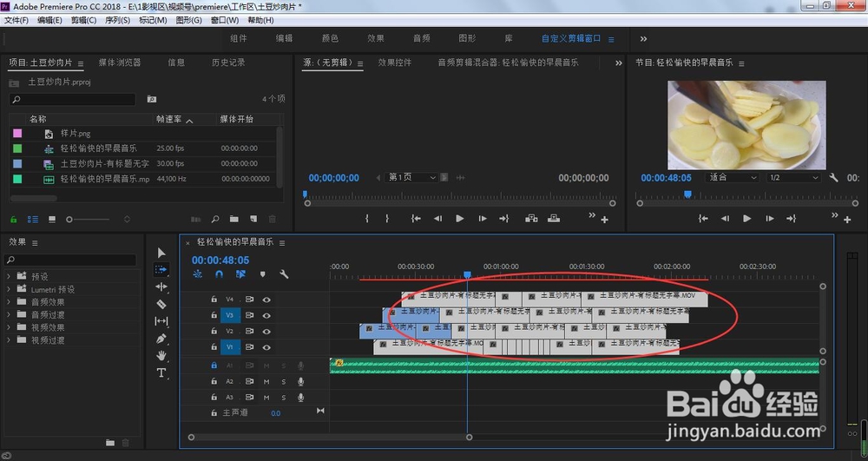Viewport: 868px width, 461px height.
Task: Solo the A3 audio track
Action: click(x=284, y=398)
